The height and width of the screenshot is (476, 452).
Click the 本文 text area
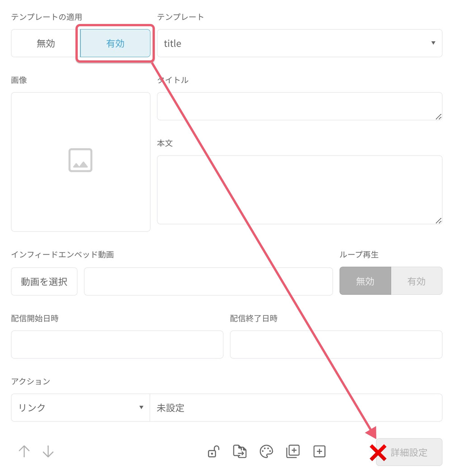point(300,190)
